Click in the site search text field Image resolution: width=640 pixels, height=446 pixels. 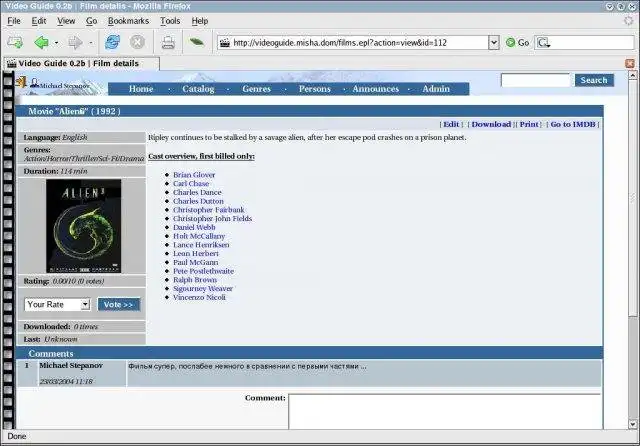[535, 80]
